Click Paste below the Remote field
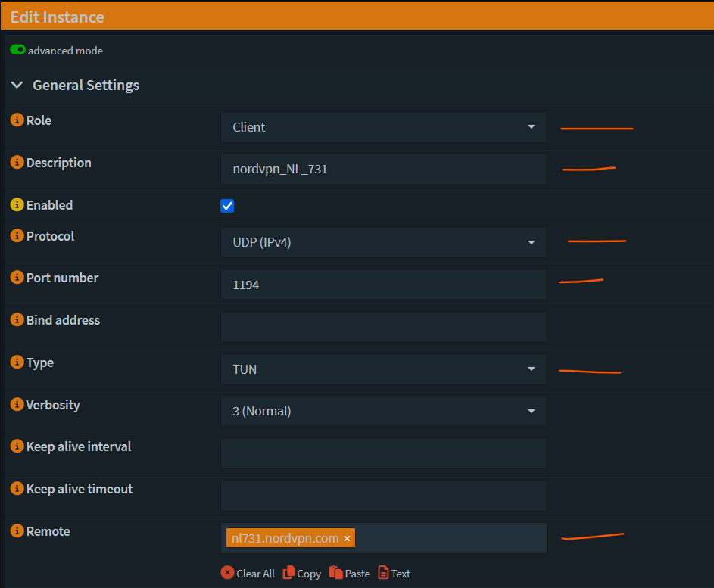This screenshot has width=714, height=588. click(x=350, y=574)
